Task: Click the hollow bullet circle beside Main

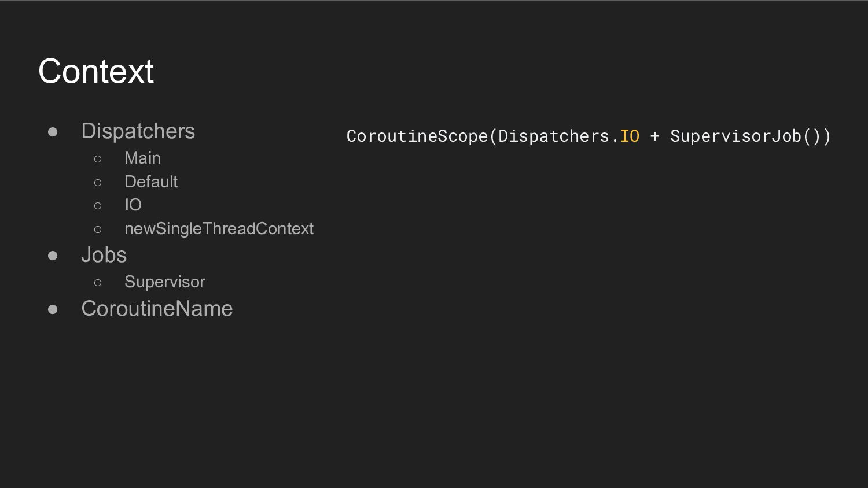Action: tap(98, 159)
